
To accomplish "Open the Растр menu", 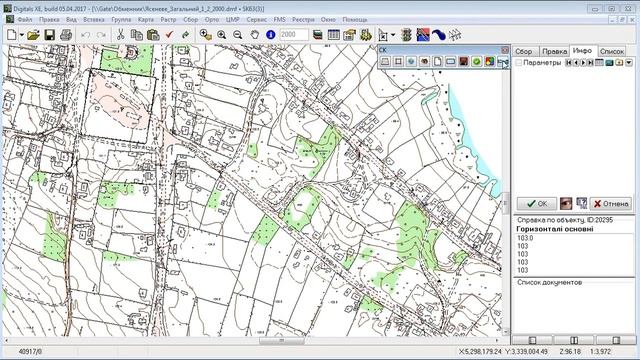I will click(168, 20).
